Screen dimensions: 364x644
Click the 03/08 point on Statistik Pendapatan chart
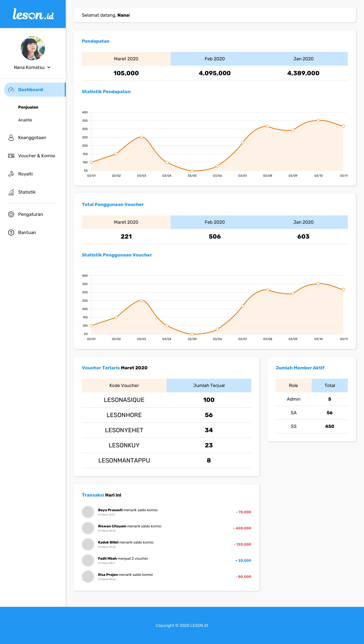(268, 126)
